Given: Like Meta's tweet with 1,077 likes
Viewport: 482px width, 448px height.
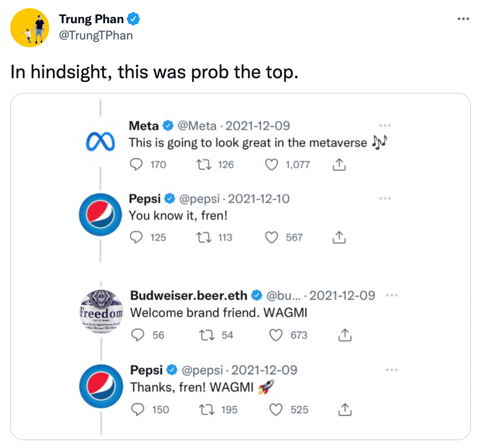Looking at the screenshot, I should tap(272, 165).
